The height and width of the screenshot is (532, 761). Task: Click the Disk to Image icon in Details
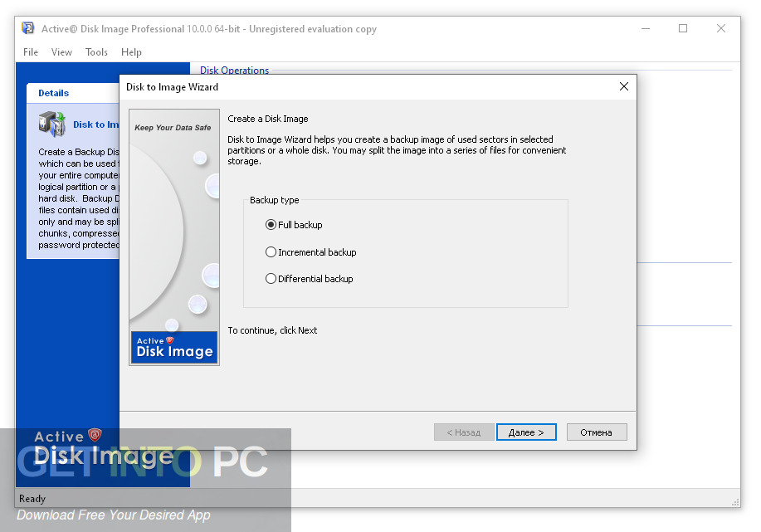[x=52, y=124]
